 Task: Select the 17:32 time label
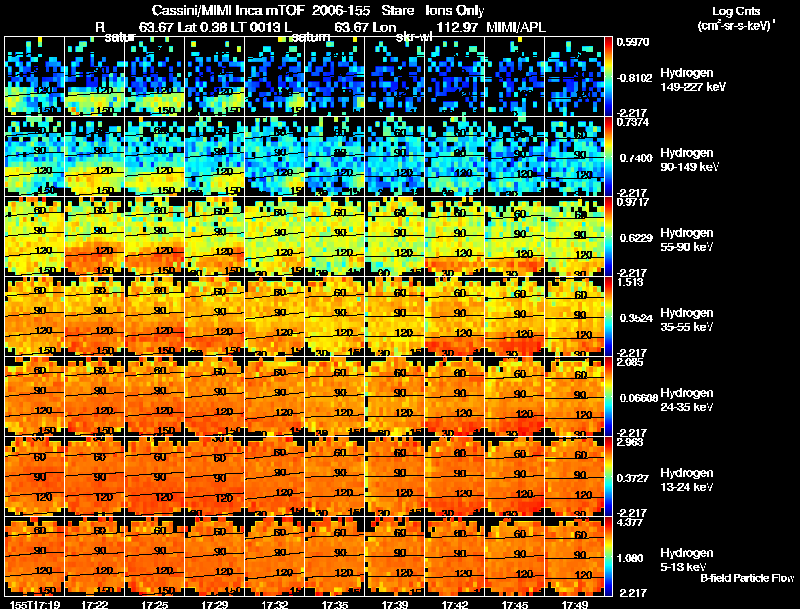click(x=274, y=604)
